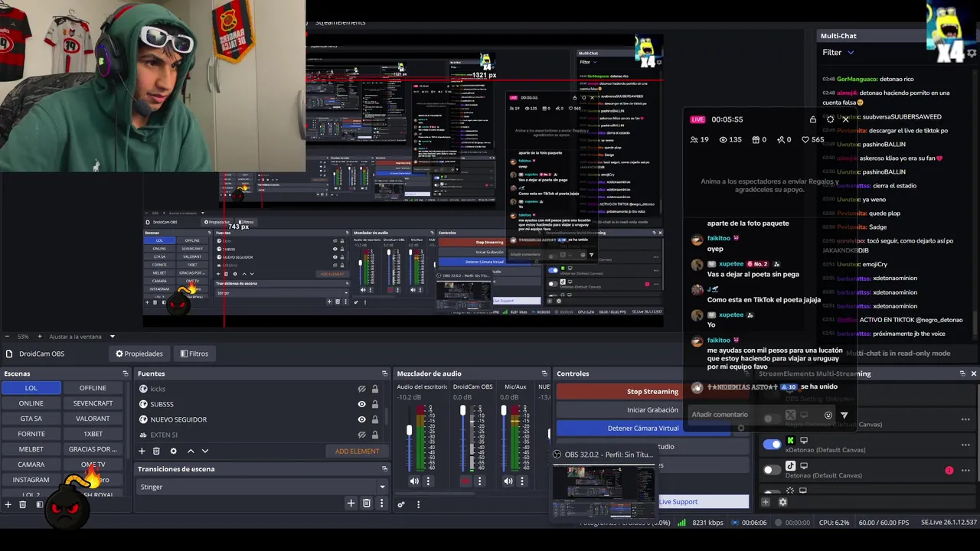Open Propiedades for DroidCam OBS
Image resolution: width=980 pixels, height=551 pixels.
(139, 354)
